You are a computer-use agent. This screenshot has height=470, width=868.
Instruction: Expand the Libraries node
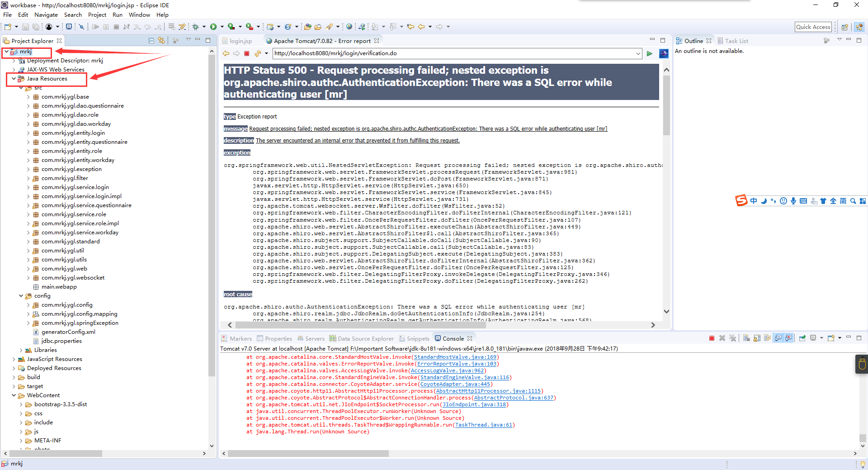pos(21,350)
